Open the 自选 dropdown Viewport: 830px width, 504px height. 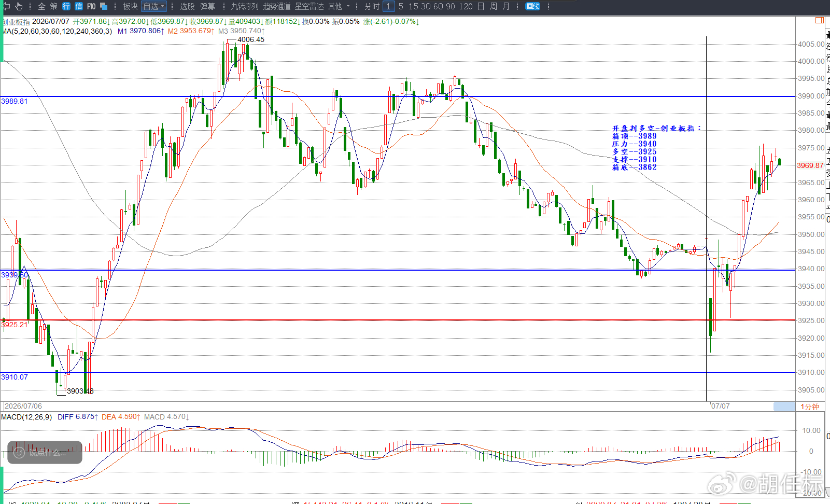tap(154, 6)
